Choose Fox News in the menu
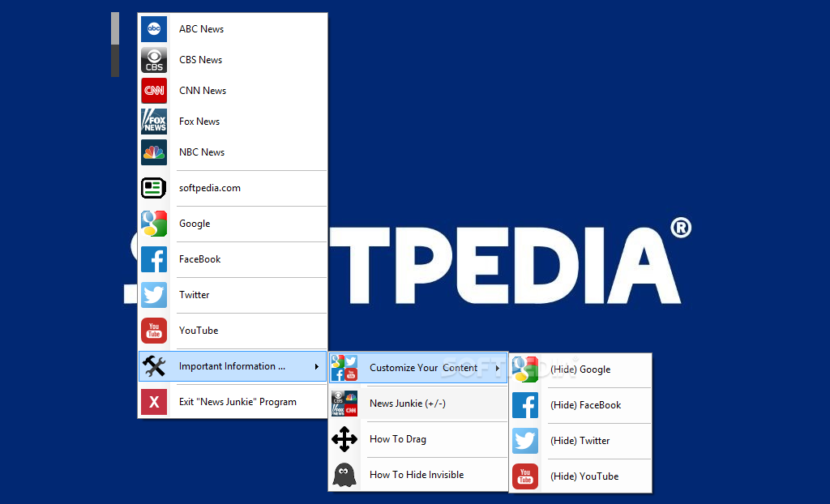Viewport: 830px width, 504px height. pos(233,122)
